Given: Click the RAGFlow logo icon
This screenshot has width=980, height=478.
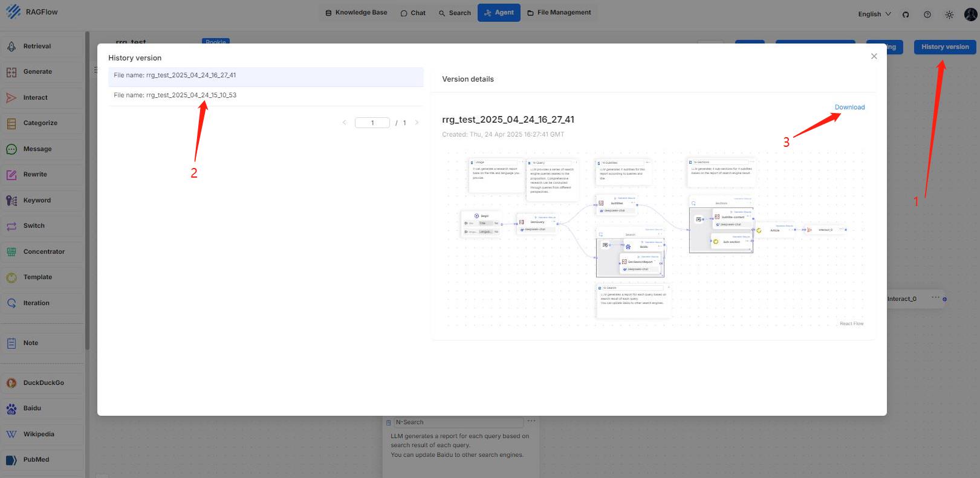Looking at the screenshot, I should click(x=13, y=11).
